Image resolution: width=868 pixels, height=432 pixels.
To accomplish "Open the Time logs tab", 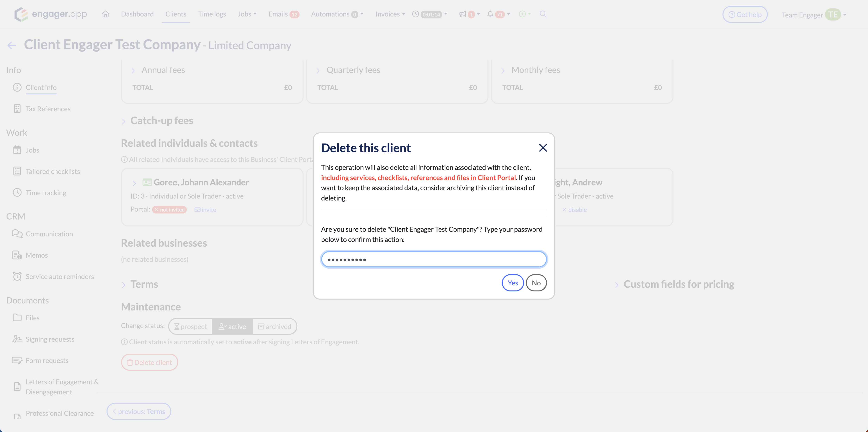I will pyautogui.click(x=212, y=14).
